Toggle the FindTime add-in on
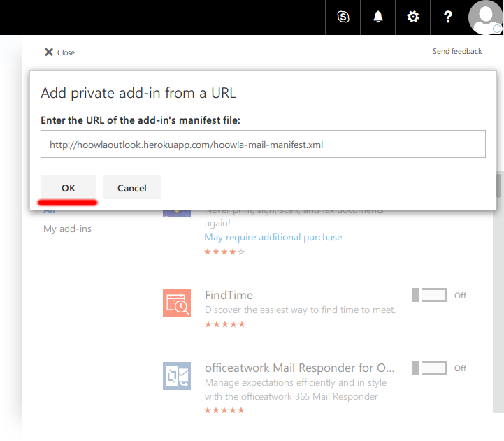Viewport: 504px width, 441px height. pyautogui.click(x=430, y=295)
